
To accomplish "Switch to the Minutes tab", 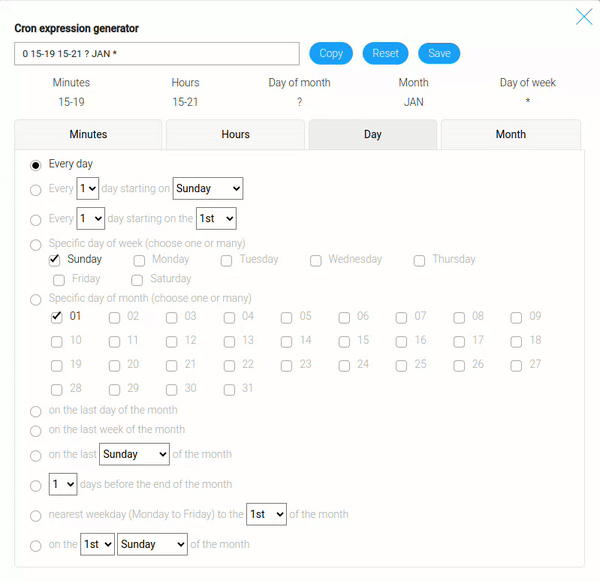I will (x=88, y=135).
